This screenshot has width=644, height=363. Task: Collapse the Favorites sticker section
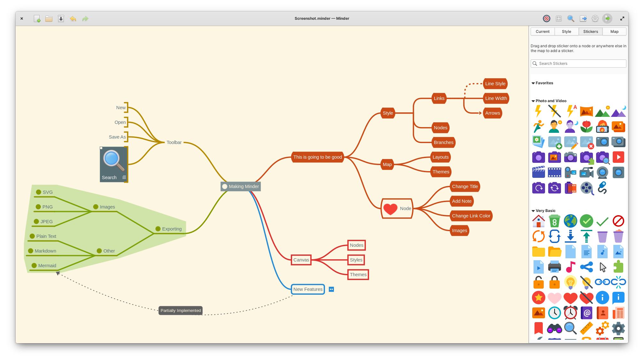(533, 83)
